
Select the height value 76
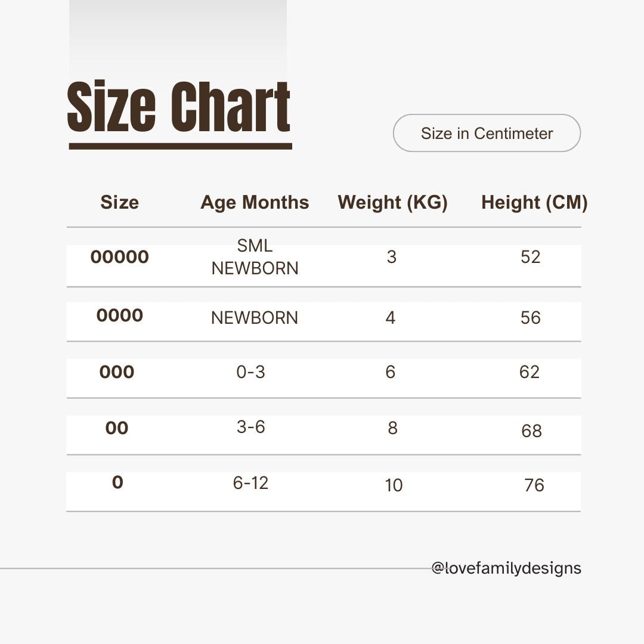pyautogui.click(x=534, y=485)
